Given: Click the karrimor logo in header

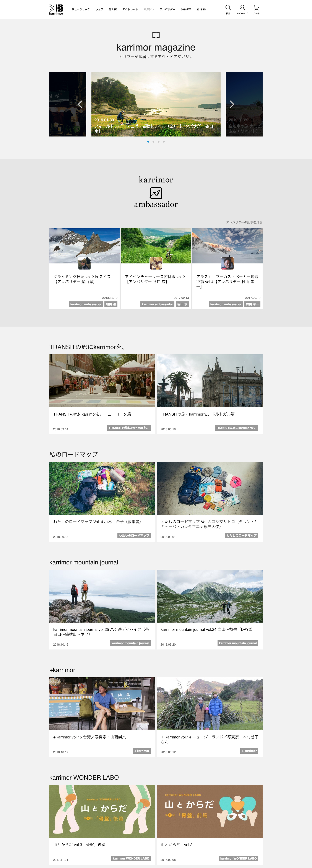Looking at the screenshot, I should pyautogui.click(x=56, y=9).
